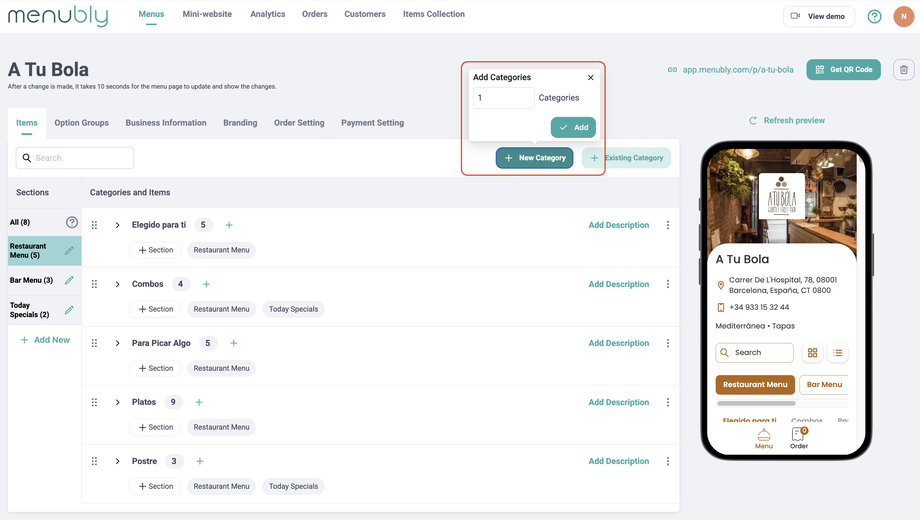Edit the Today Specials section pencil icon
This screenshot has height=520, width=920.
click(x=69, y=310)
